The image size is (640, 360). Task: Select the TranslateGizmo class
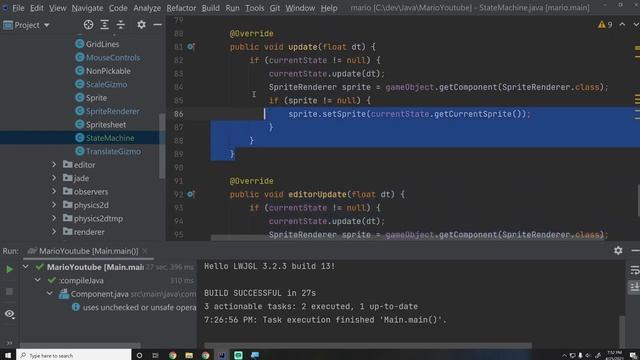(113, 151)
